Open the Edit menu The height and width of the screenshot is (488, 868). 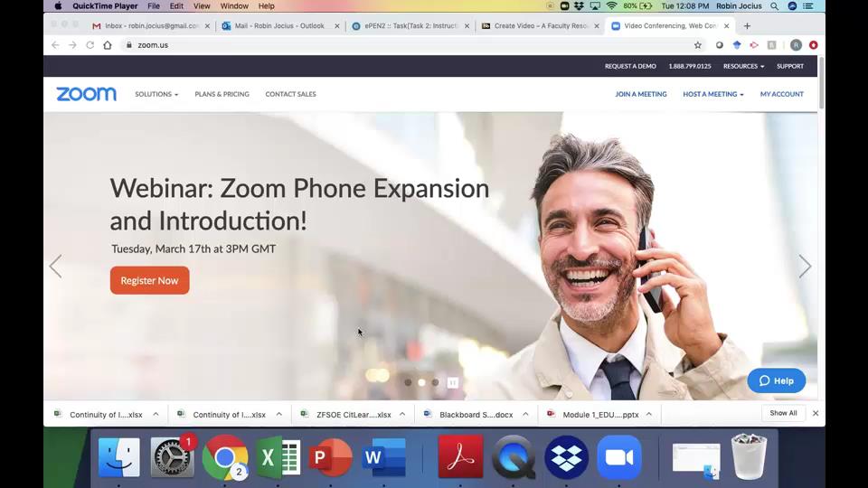[176, 6]
